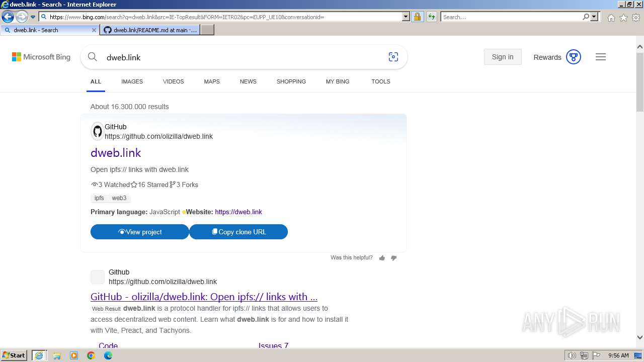Image resolution: width=644 pixels, height=362 pixels.
Task: Click the Issues 7 sublink
Action: click(273, 345)
